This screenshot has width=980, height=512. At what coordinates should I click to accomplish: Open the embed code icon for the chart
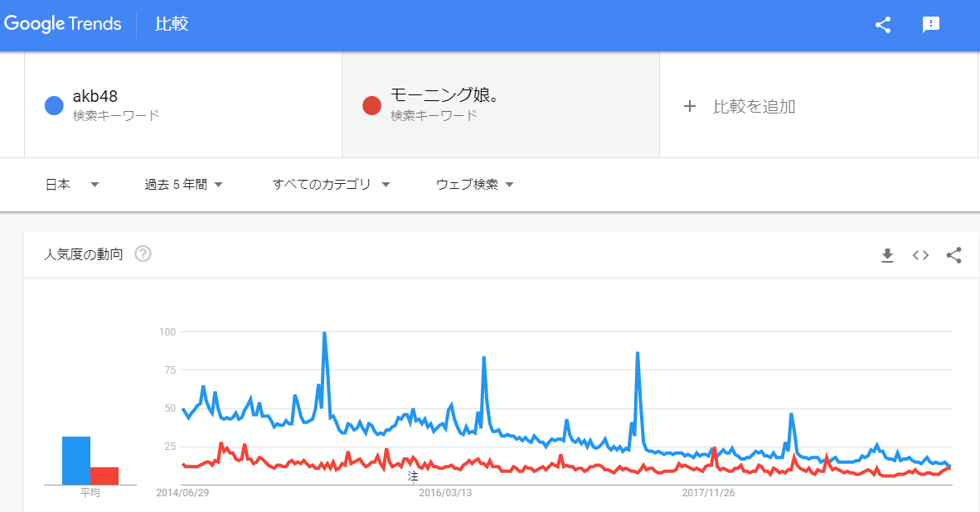(x=920, y=255)
